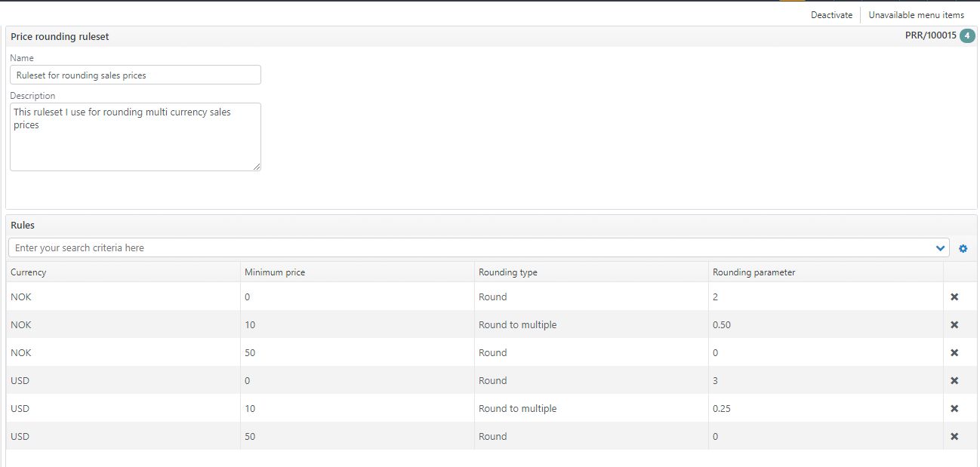Click the Deactivate menu item
Image resolution: width=980 pixels, height=467 pixels.
(x=831, y=15)
